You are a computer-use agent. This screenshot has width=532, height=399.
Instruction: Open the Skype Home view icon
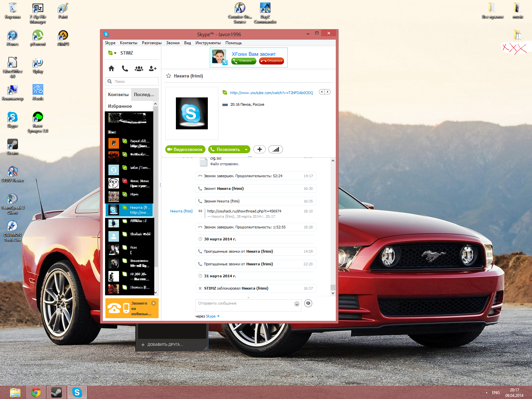tap(111, 68)
